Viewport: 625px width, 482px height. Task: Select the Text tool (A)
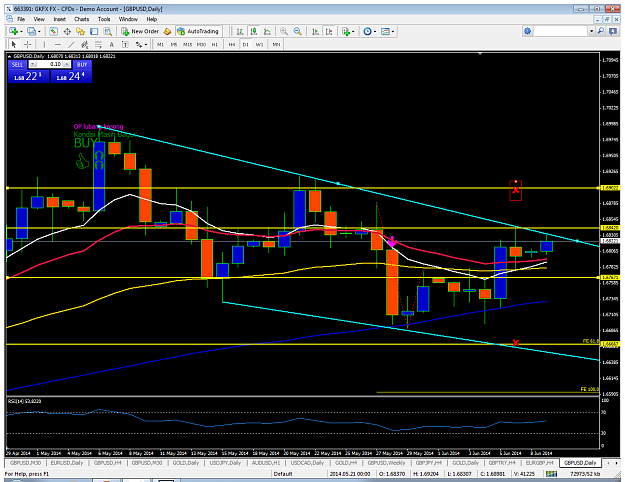pos(112,45)
